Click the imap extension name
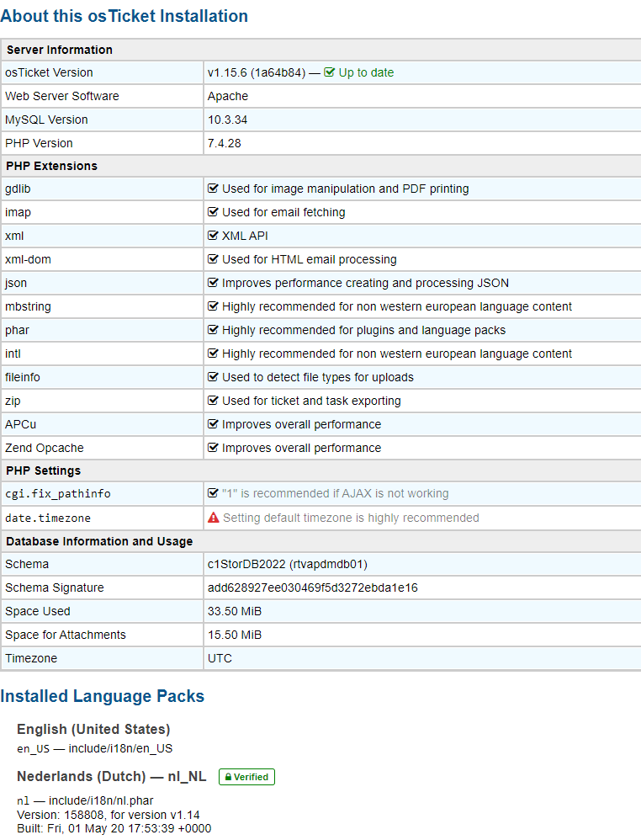Screen dimensions: 641x840 click(19, 212)
